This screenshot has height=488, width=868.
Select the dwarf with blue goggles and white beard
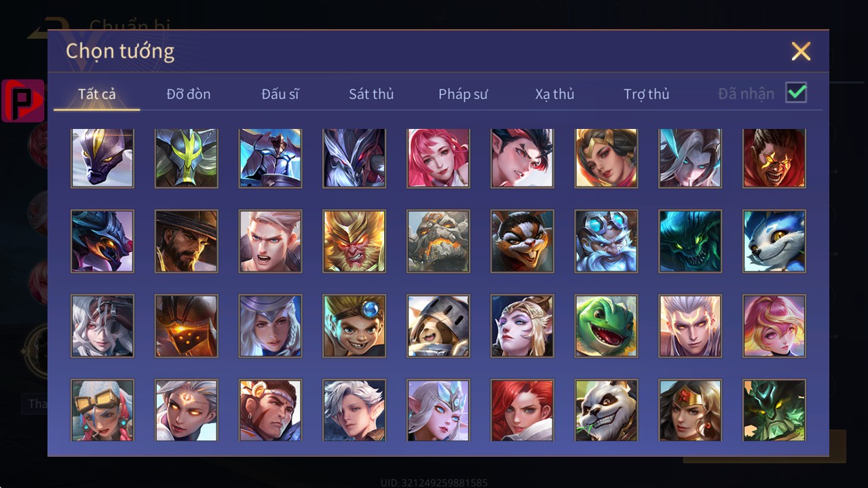tap(606, 242)
